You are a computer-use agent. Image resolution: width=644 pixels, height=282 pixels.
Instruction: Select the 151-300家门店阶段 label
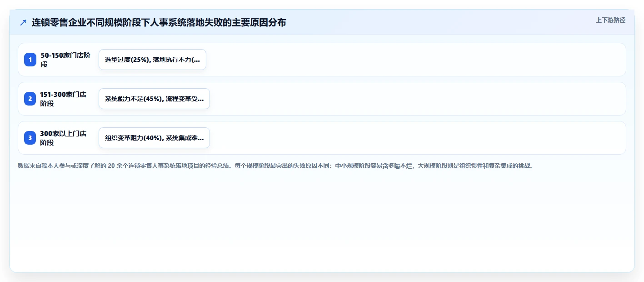pos(63,99)
